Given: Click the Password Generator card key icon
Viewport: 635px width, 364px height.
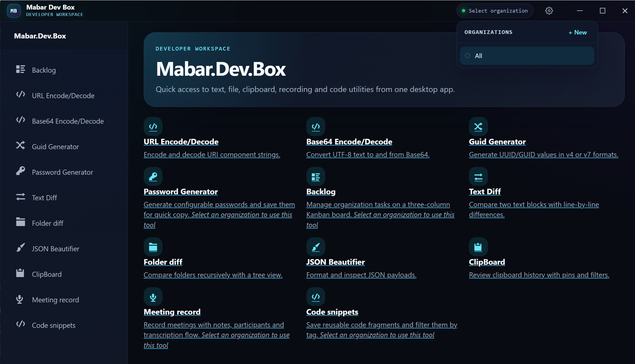Looking at the screenshot, I should pyautogui.click(x=153, y=176).
